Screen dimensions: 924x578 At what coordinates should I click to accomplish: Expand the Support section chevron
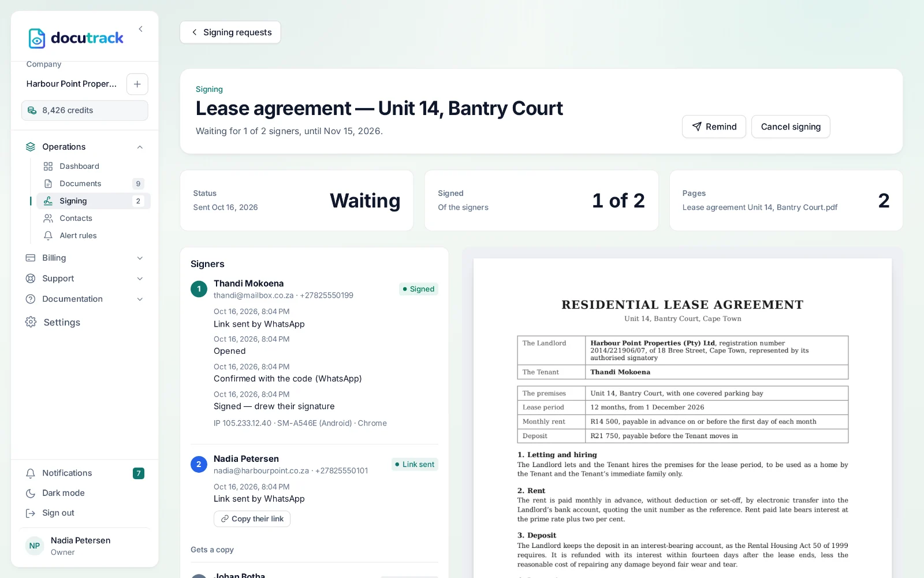click(140, 279)
